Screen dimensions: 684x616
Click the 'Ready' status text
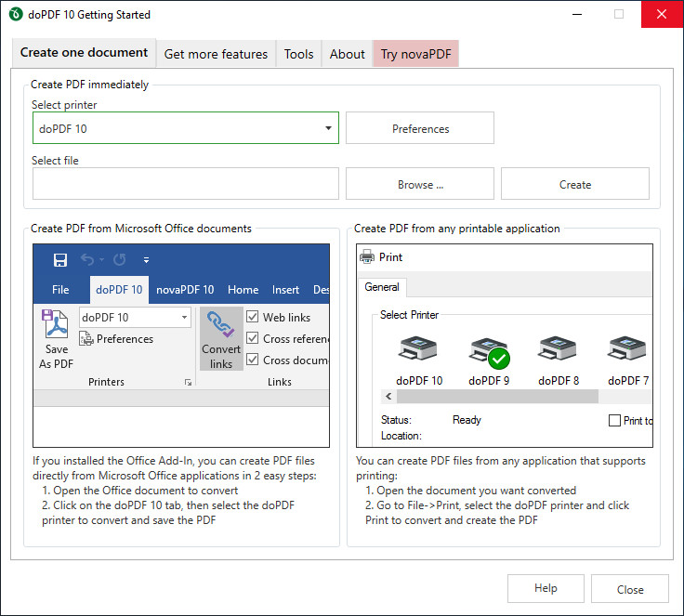[x=467, y=420]
